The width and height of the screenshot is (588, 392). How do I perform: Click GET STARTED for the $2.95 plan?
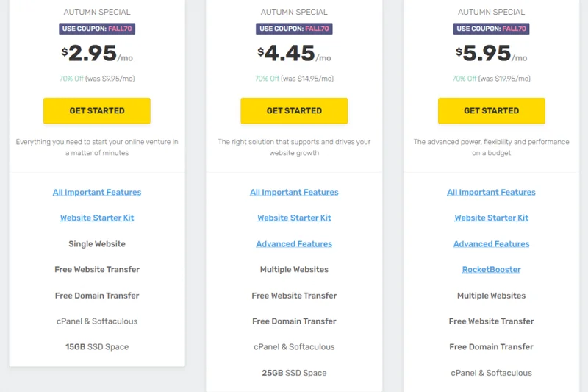click(x=97, y=110)
